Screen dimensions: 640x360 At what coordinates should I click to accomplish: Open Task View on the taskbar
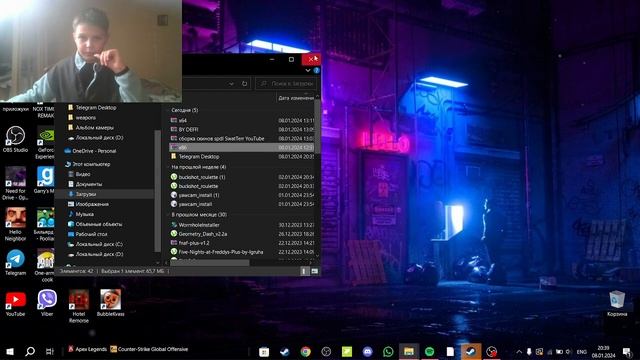click(50, 351)
